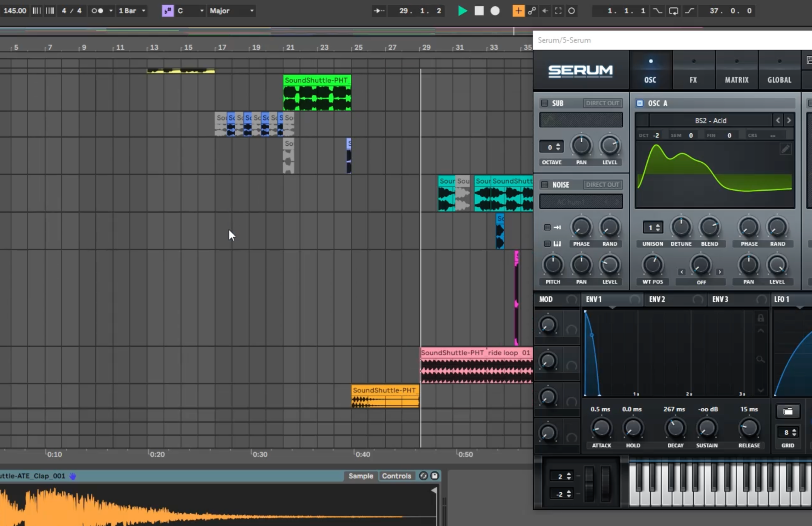Open the metronome settings dropdown
The width and height of the screenshot is (812, 526).
tap(111, 11)
